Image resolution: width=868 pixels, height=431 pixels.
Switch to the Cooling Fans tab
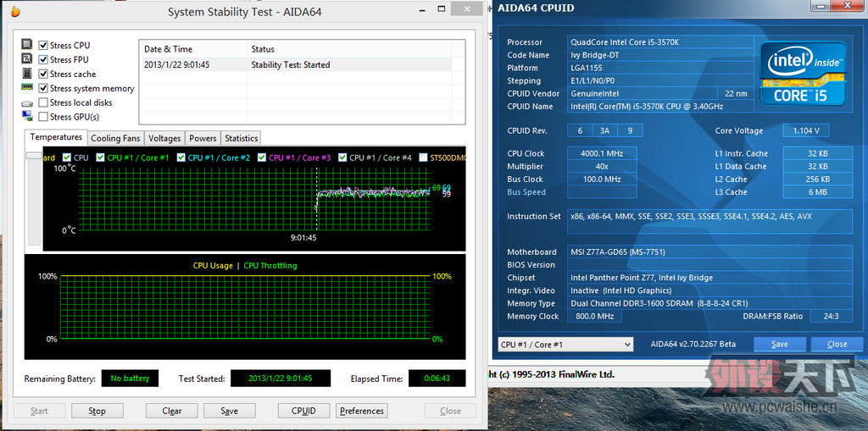tap(115, 138)
